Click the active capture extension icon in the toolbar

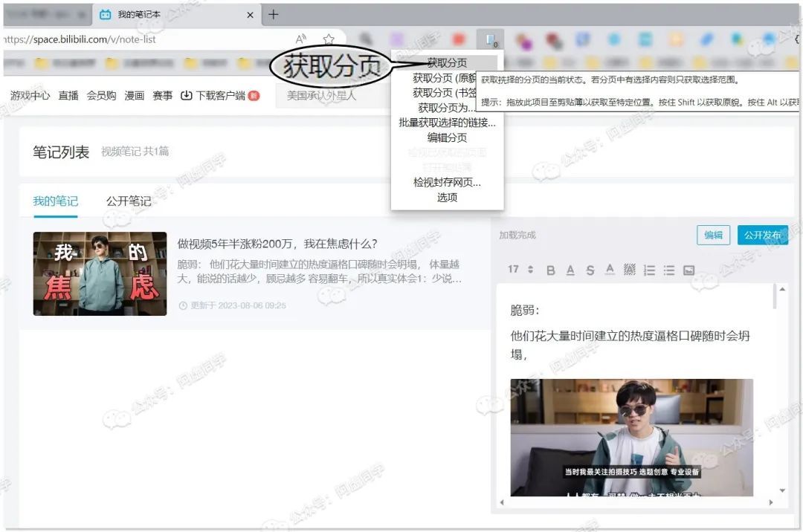pyautogui.click(x=490, y=39)
